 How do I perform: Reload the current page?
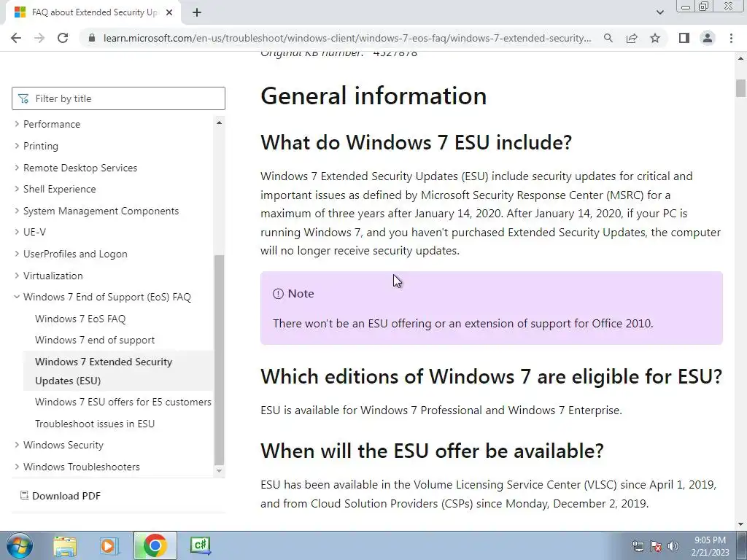[63, 38]
